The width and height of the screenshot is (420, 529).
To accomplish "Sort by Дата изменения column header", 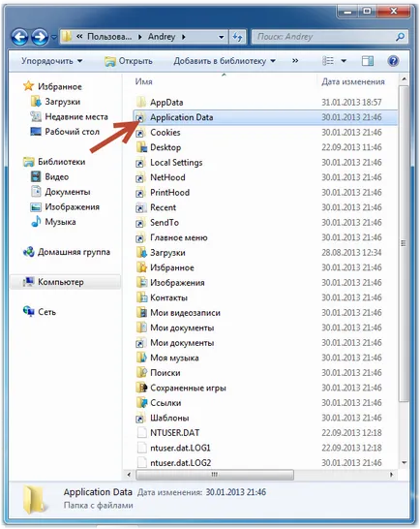I will tap(353, 81).
